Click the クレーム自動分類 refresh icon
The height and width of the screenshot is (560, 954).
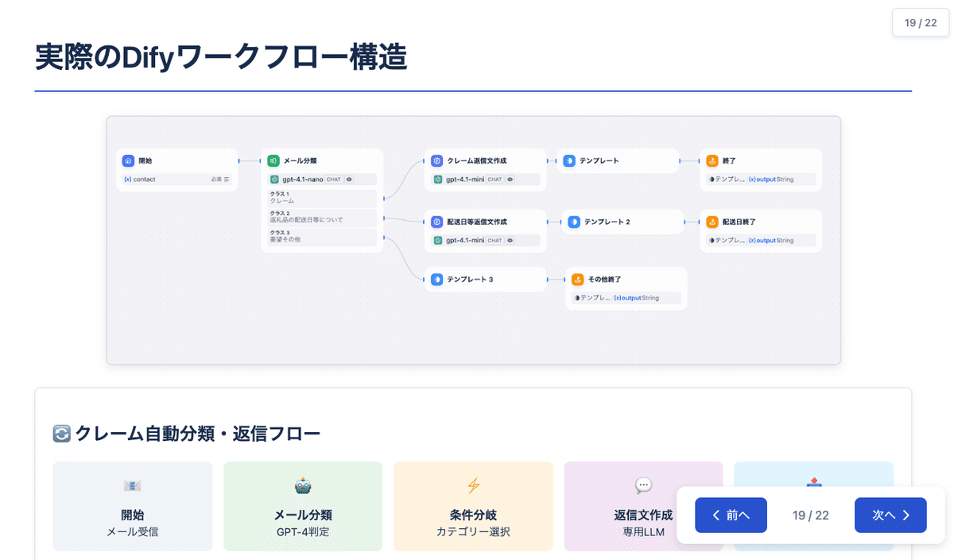point(60,433)
